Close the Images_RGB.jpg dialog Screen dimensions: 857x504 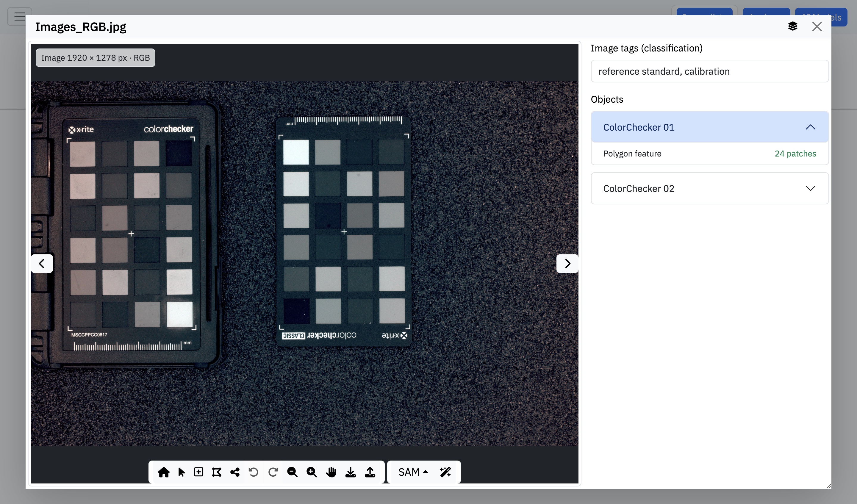(817, 26)
